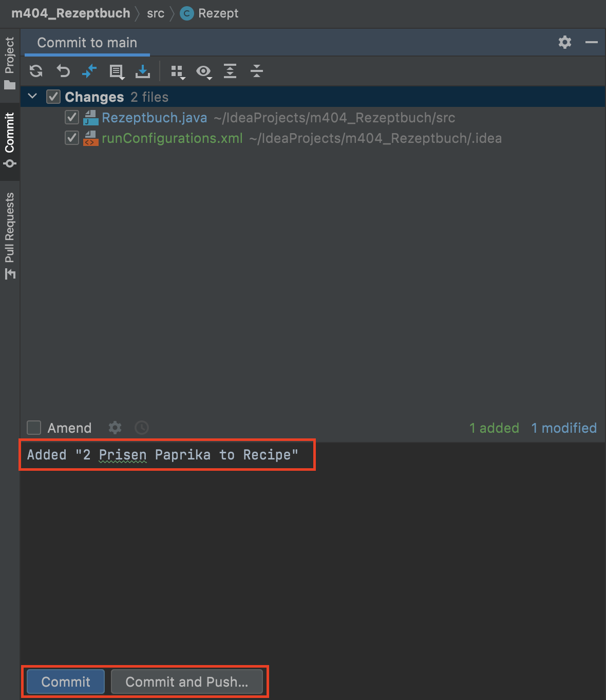Open the View Options eye dropdown

pos(204,71)
